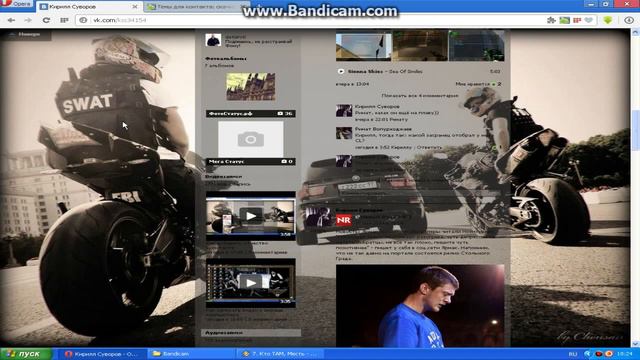Click the site info globe in address bar
The width and height of the screenshot is (640, 360).
pos(83,20)
